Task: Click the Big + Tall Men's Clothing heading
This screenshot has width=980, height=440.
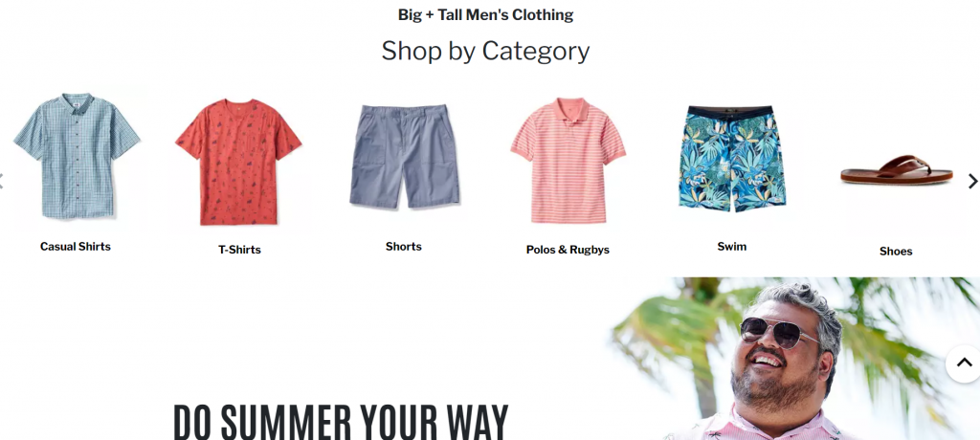Action: [485, 14]
